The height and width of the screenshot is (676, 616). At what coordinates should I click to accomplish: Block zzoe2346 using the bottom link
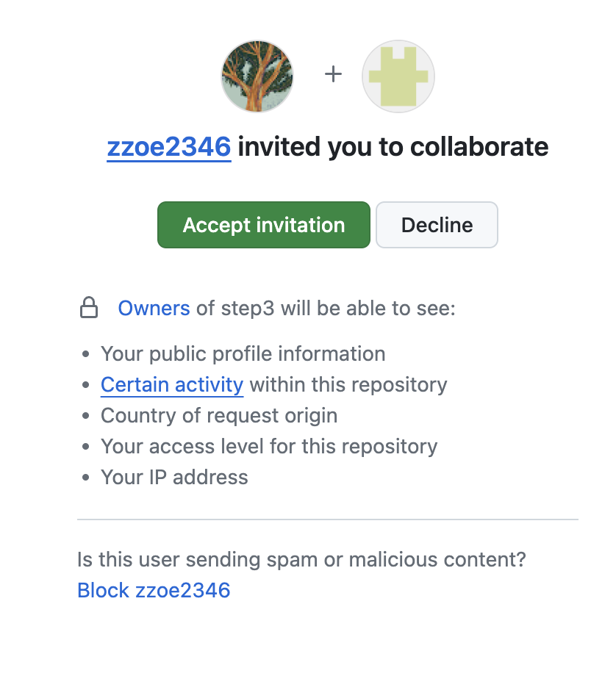154,589
